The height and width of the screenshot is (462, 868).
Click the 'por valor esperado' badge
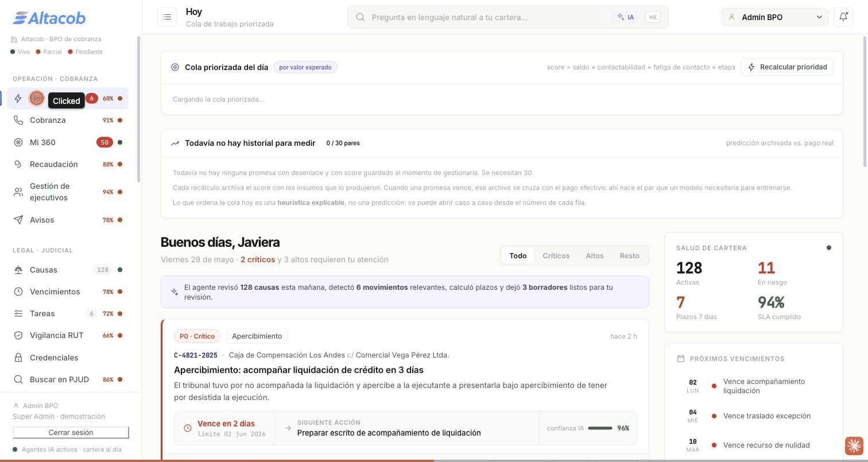click(305, 67)
